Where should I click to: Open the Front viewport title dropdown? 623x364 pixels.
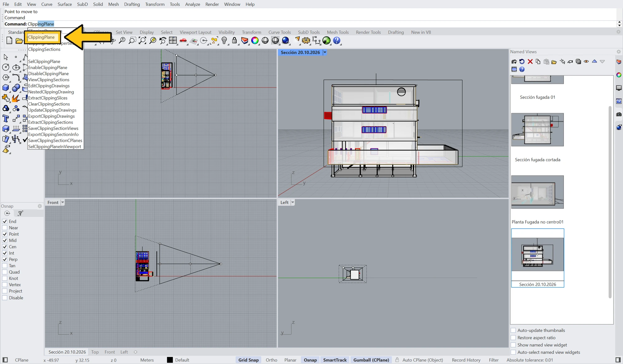point(62,202)
